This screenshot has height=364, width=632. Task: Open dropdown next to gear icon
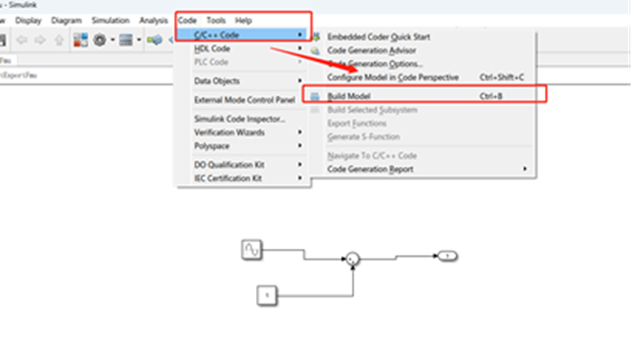click(x=113, y=40)
